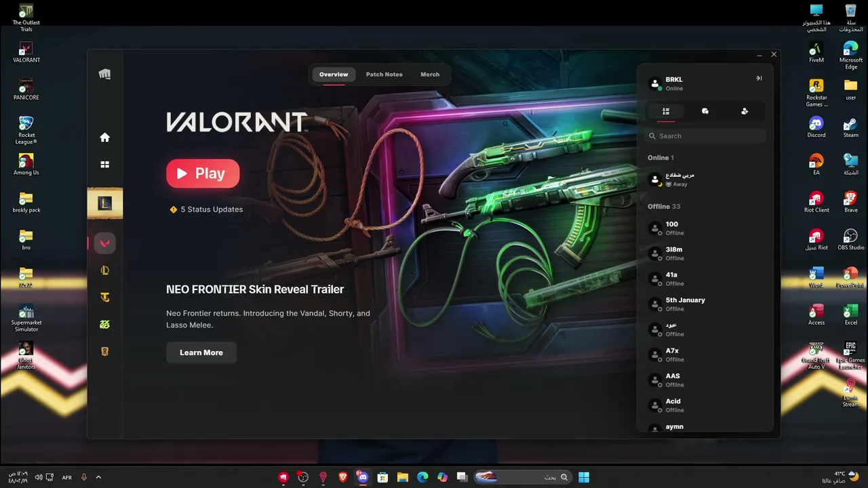Image resolution: width=868 pixels, height=488 pixels.
Task: Select offline friend 3l8m
Action: click(x=705, y=253)
